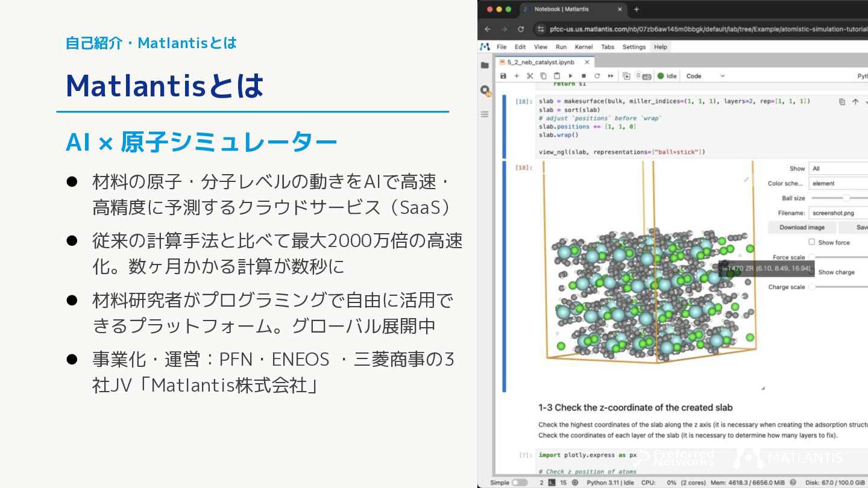
Task: Insert a new cell with the plus icon
Action: coord(517,76)
